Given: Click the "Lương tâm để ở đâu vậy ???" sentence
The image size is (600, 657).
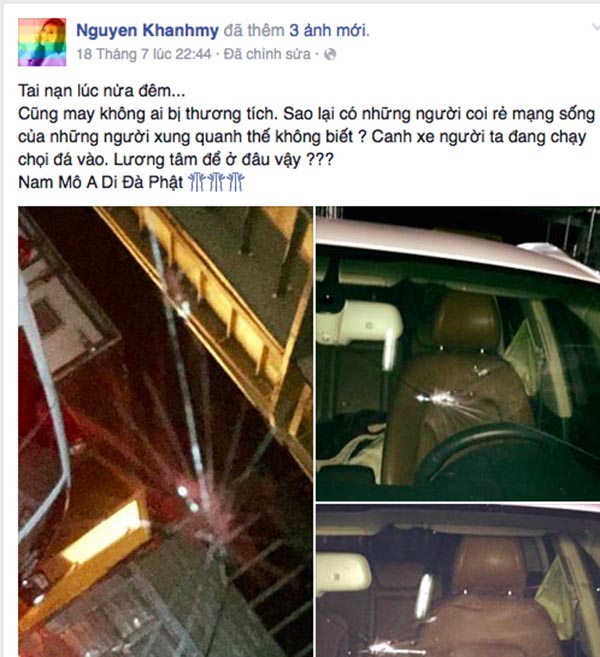Looking at the screenshot, I should [223, 160].
